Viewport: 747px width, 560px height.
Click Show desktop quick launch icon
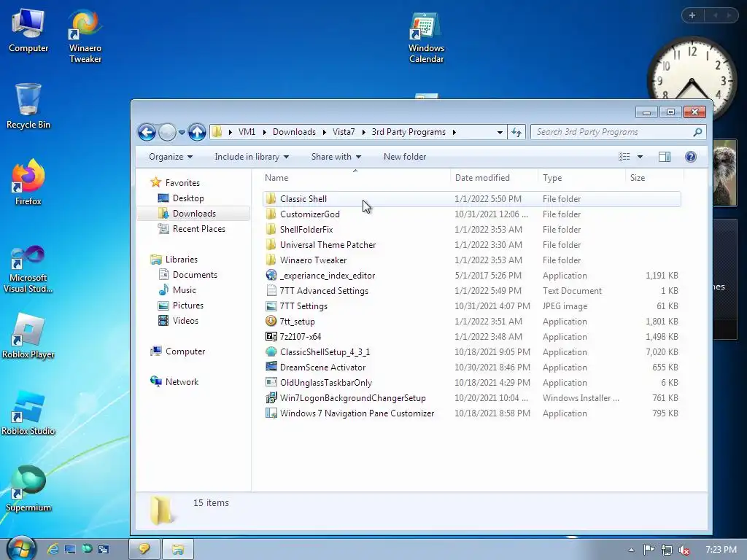tap(70, 549)
